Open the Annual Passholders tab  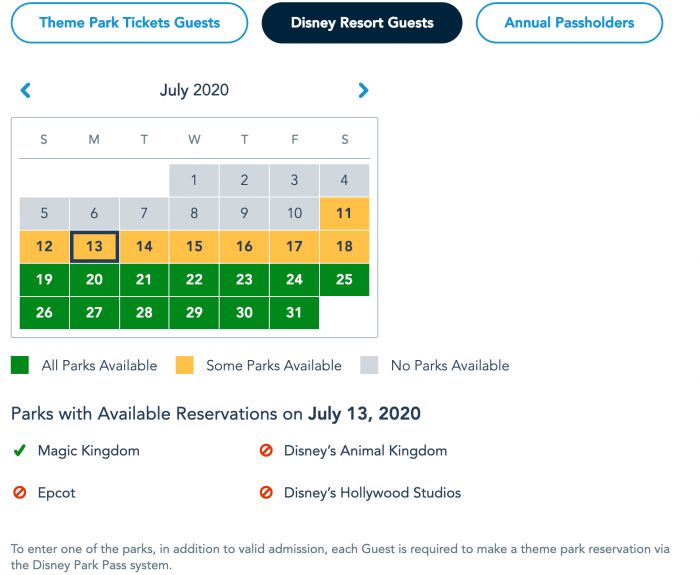(x=569, y=22)
